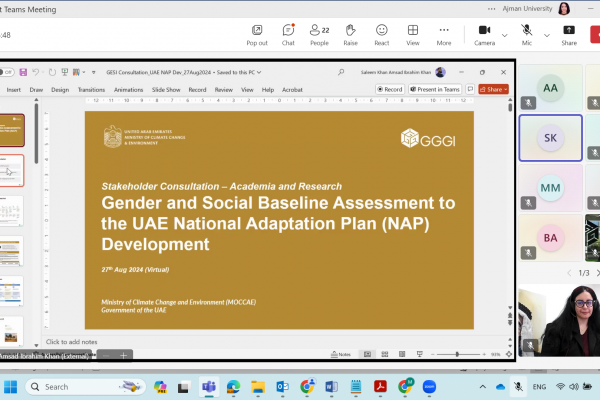Open the Slide Show ribbon tab
The height and width of the screenshot is (400, 600).
[165, 89]
